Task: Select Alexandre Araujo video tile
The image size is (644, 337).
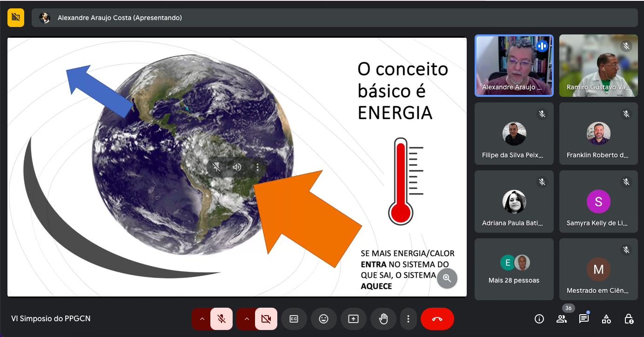Action: [x=514, y=66]
